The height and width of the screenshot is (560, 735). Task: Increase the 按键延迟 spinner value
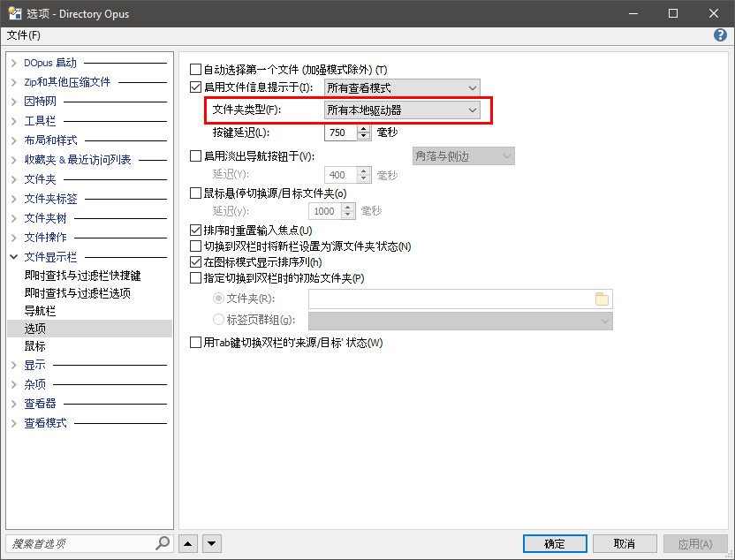tap(363, 128)
